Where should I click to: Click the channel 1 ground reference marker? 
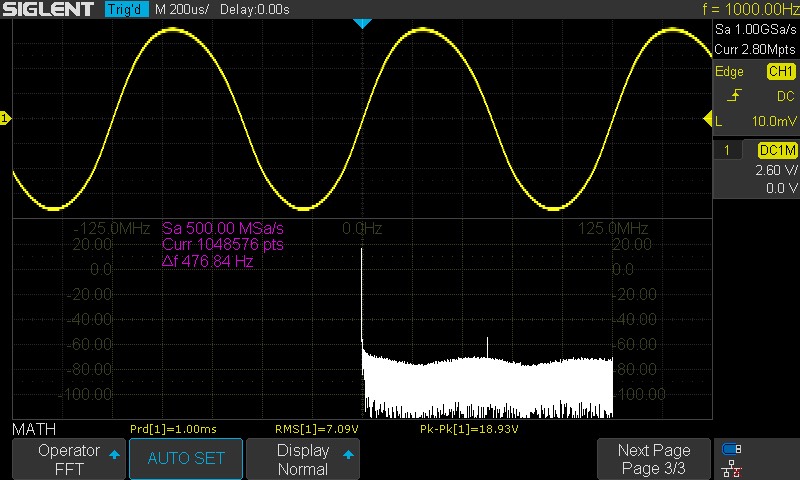tap(5, 120)
